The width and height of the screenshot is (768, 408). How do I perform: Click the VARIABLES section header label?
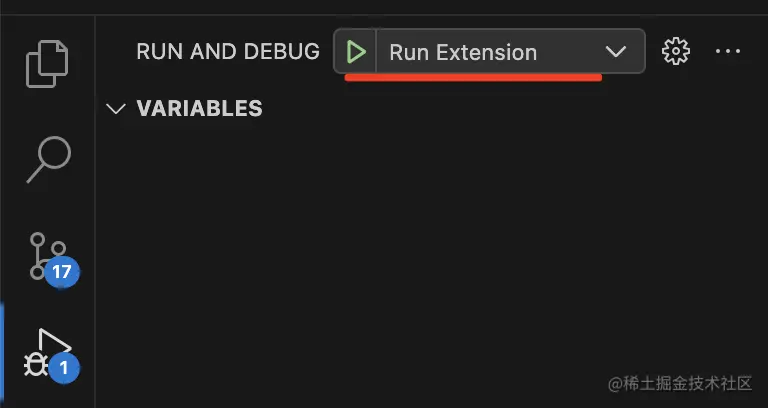pyautogui.click(x=199, y=108)
